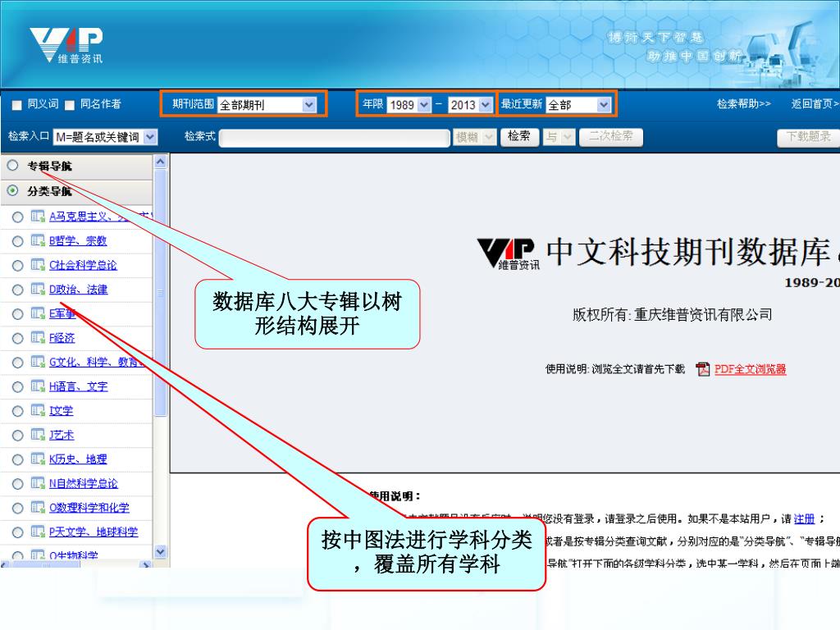Open the 模糊 match mode dropdown
Screen dimensions: 840x630
[474, 137]
